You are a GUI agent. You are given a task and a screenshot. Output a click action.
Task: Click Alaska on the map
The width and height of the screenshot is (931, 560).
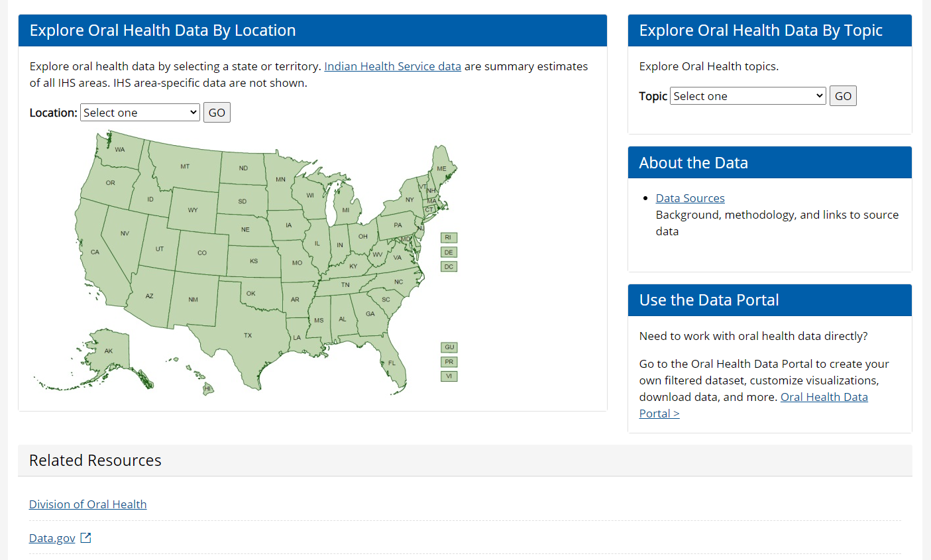coord(109,351)
